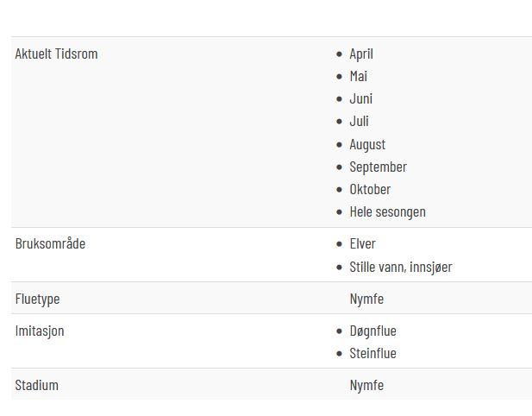Click Nymfe value in Stadium row

pyautogui.click(x=366, y=386)
